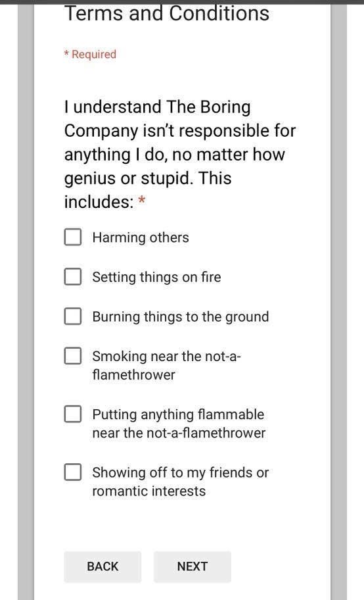This screenshot has width=364, height=600.
Task: Toggle Smoking near the not-a-flamethrower checkbox
Action: tap(73, 355)
